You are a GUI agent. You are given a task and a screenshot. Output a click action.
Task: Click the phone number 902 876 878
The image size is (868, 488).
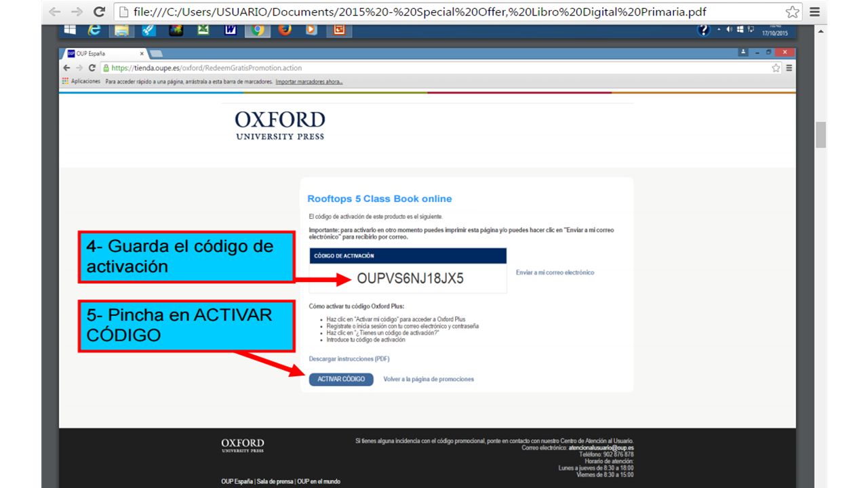coord(620,455)
